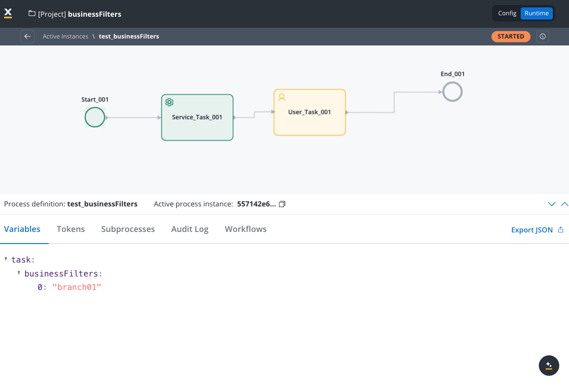
Task: Click the Service_Task_001 gear icon
Action: 169,102
